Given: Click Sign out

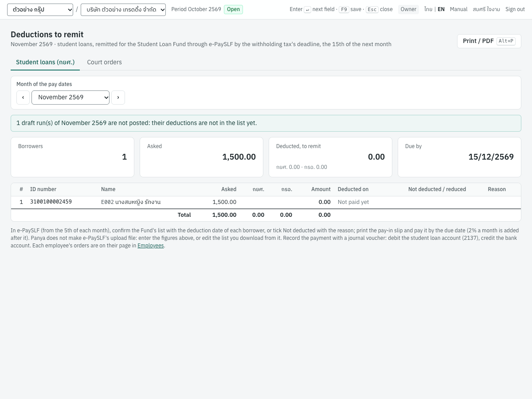Looking at the screenshot, I should click(515, 9).
